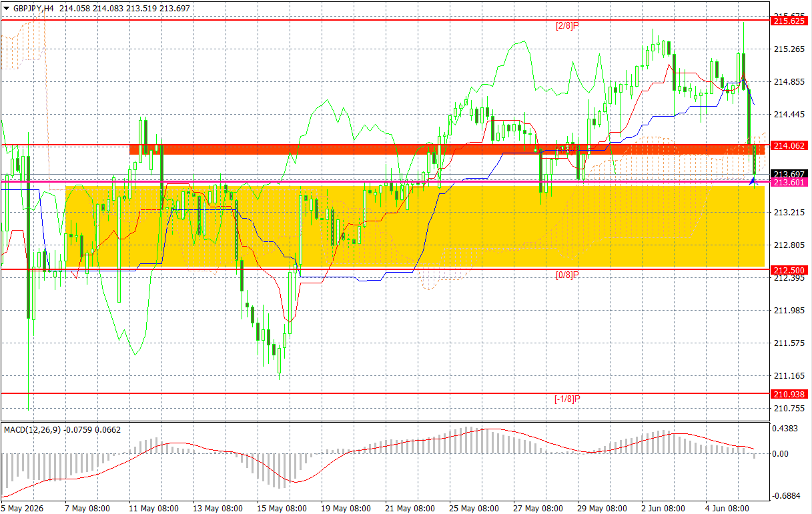Click the 25 May 08:00 time label
The height and width of the screenshot is (514, 812).
473,508
